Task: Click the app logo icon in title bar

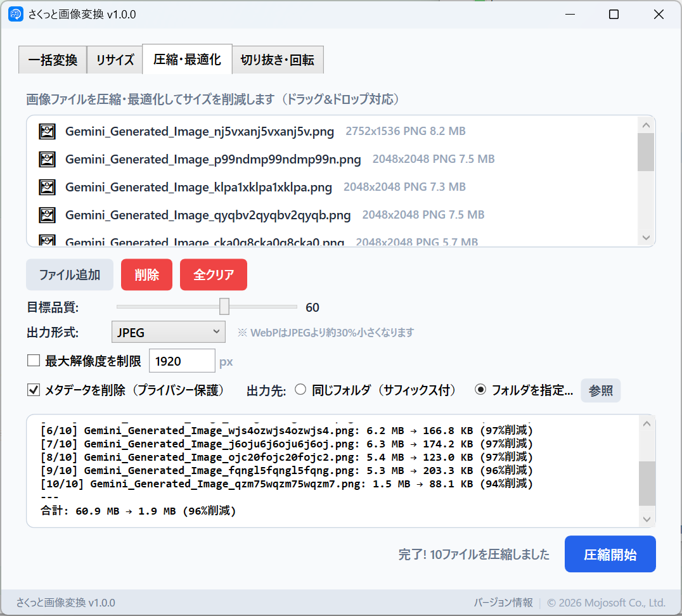Action: pos(16,15)
